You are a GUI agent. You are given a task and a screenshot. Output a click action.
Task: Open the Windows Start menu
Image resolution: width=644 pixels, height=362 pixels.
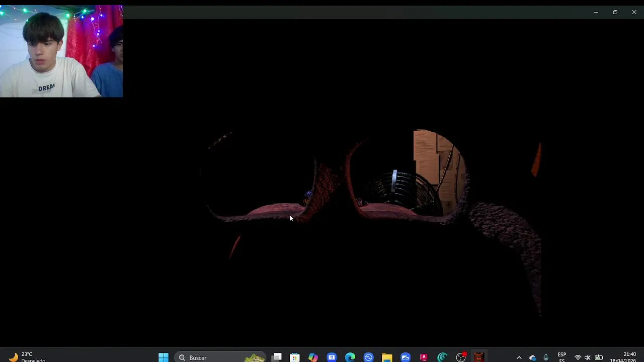tap(164, 357)
